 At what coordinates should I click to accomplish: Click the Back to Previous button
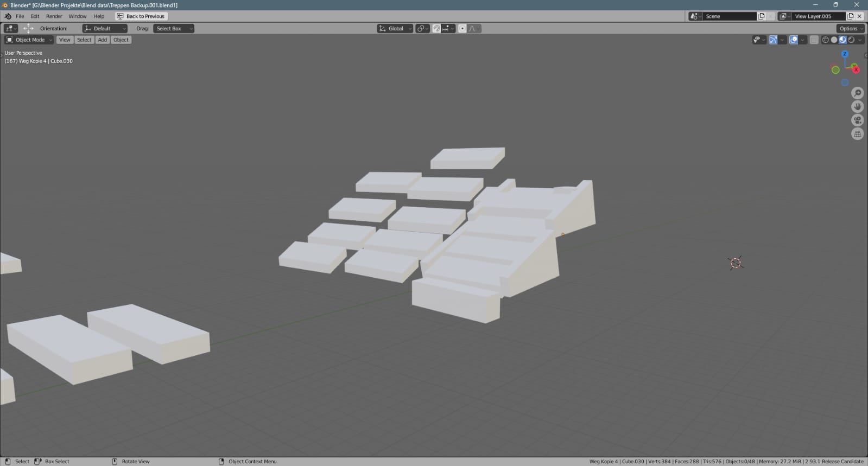(x=141, y=16)
